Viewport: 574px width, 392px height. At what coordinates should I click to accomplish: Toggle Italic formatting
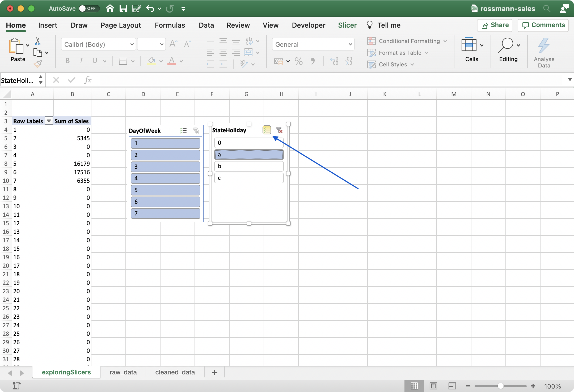coord(81,61)
